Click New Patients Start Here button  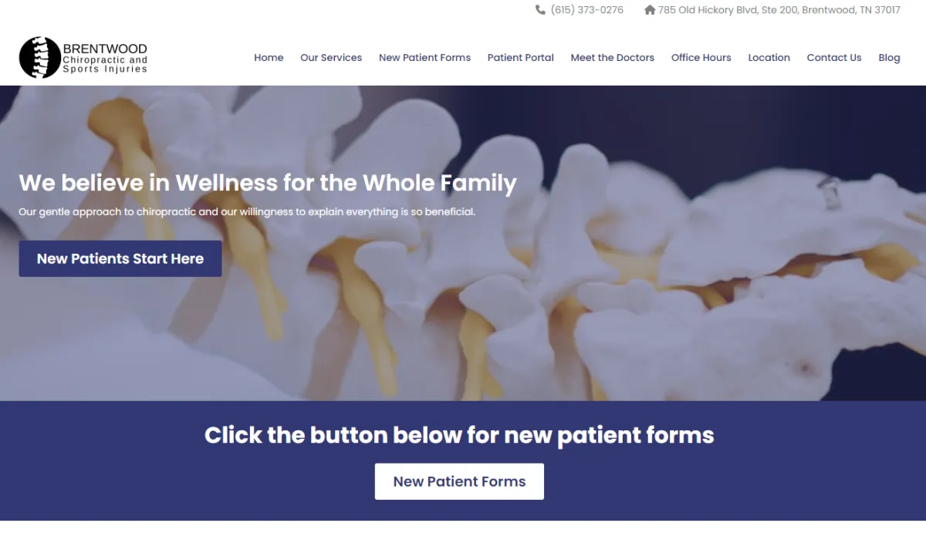point(120,258)
